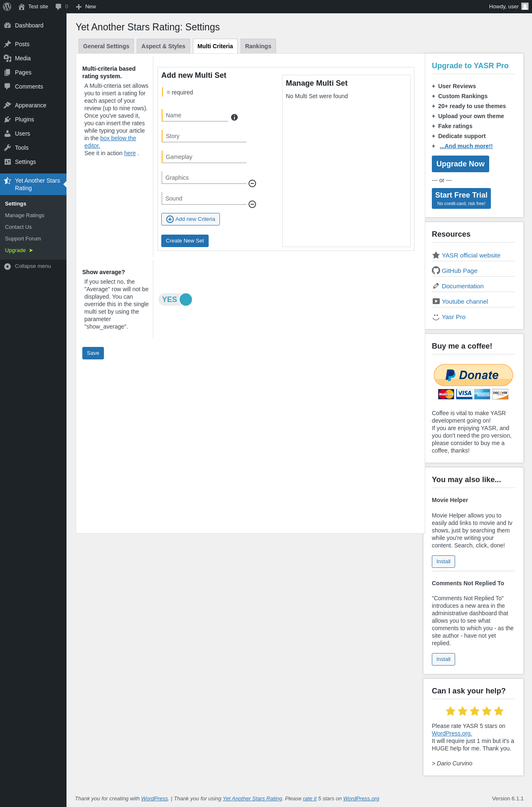Select the Multi Criteria tab
Screen dimensions: 532x807
coord(215,46)
